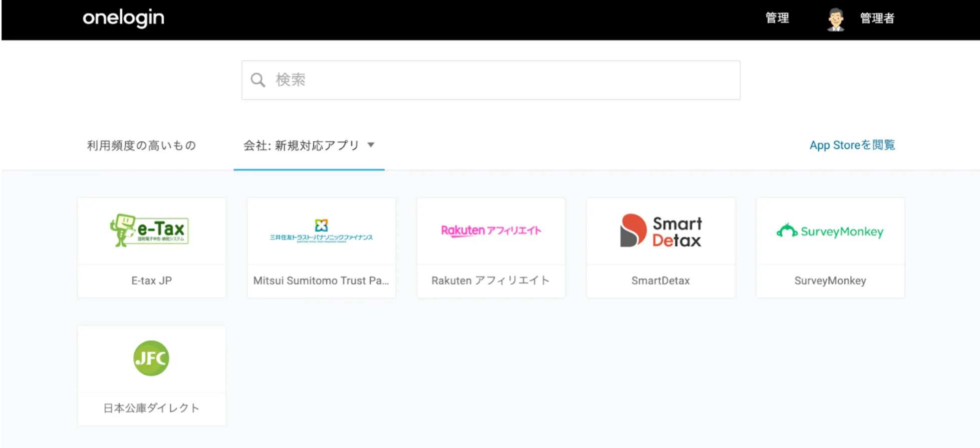Select the 会社: 新規対応アプリ tab
This screenshot has height=448, width=980.
click(x=301, y=145)
